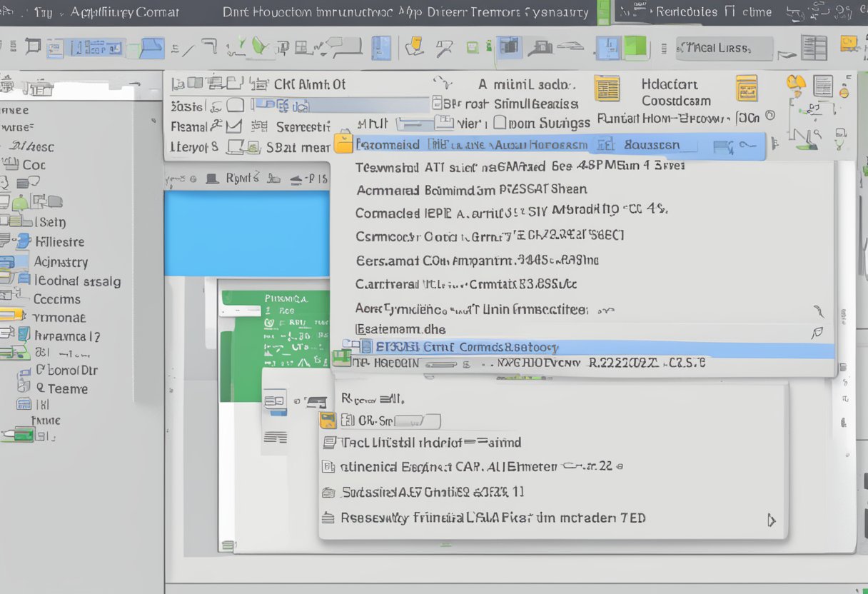Open the list layout icon at toolbar right
Image resolution: width=868 pixels, height=594 pixels.
[813, 48]
